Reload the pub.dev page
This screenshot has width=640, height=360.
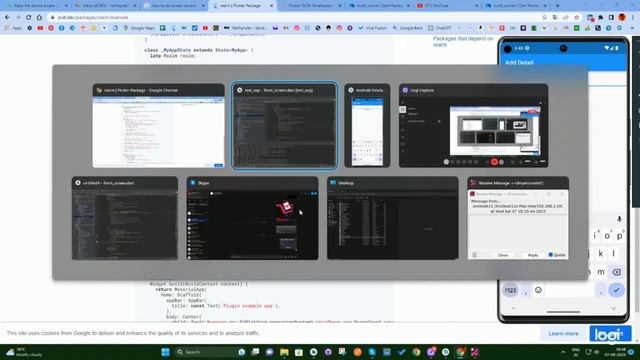pyautogui.click(x=29, y=18)
